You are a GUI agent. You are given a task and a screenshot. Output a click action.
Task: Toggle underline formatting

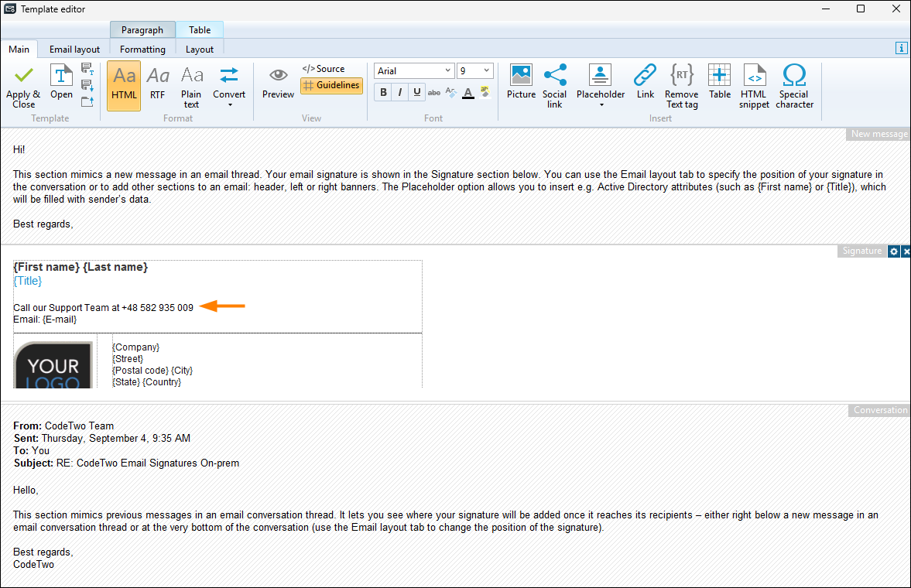point(417,93)
